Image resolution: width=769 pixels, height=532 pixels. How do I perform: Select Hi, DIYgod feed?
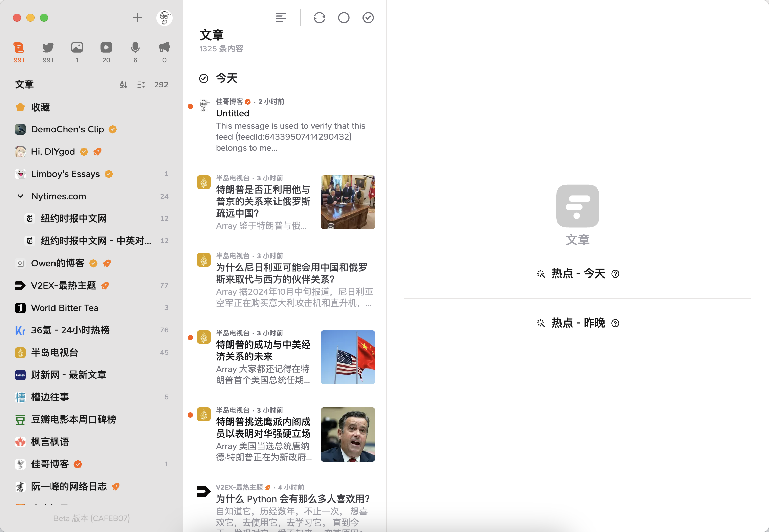[x=91, y=152]
